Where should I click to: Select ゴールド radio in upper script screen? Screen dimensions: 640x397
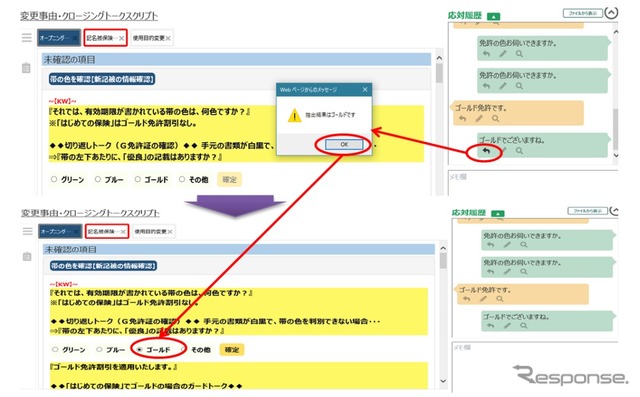point(138,179)
